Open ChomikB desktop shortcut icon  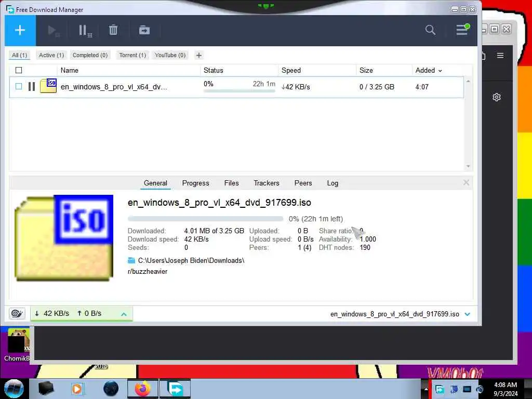tap(18, 345)
